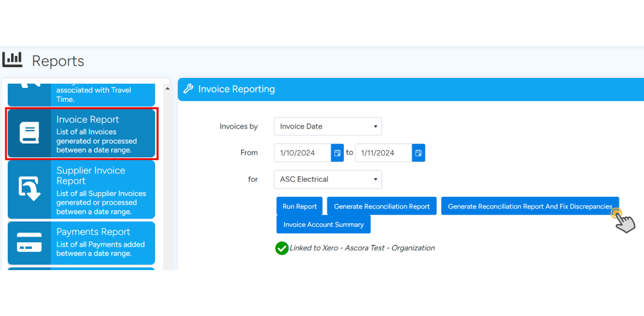Viewport: 644px width, 316px height.
Task: Click the Supplier Invoice Report arrow icon
Action: tap(29, 190)
